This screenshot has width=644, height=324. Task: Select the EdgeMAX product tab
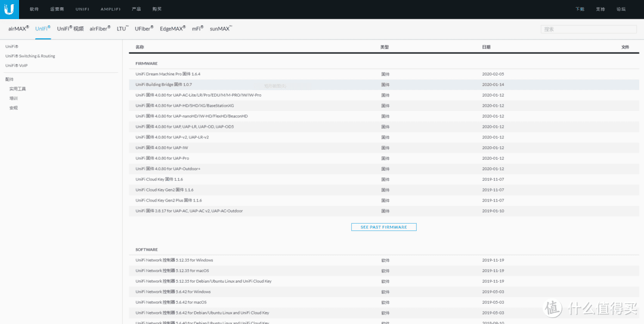click(x=173, y=29)
